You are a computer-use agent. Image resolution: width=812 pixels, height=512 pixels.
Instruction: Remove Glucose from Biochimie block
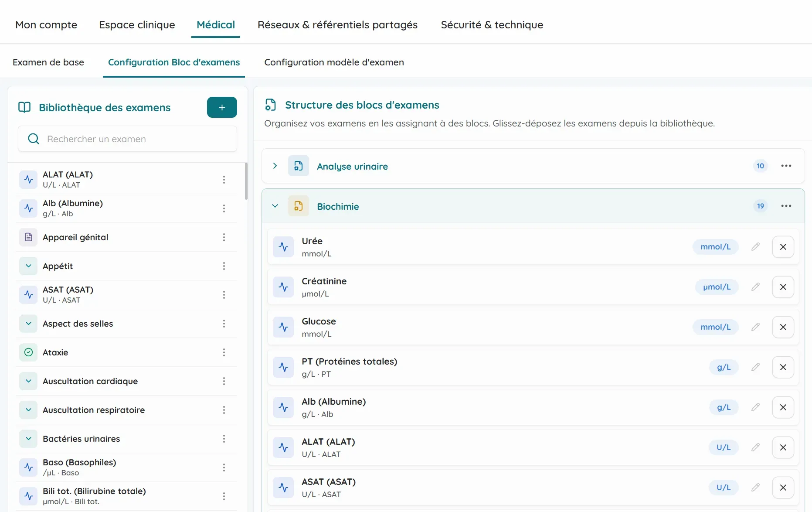783,327
